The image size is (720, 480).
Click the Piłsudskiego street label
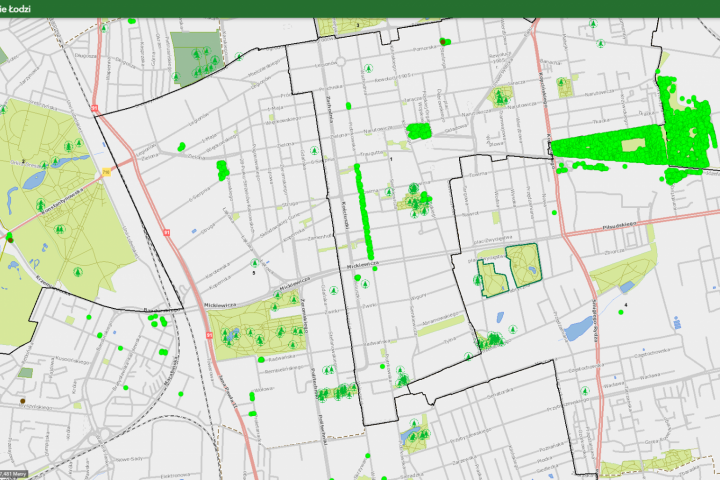(620, 226)
